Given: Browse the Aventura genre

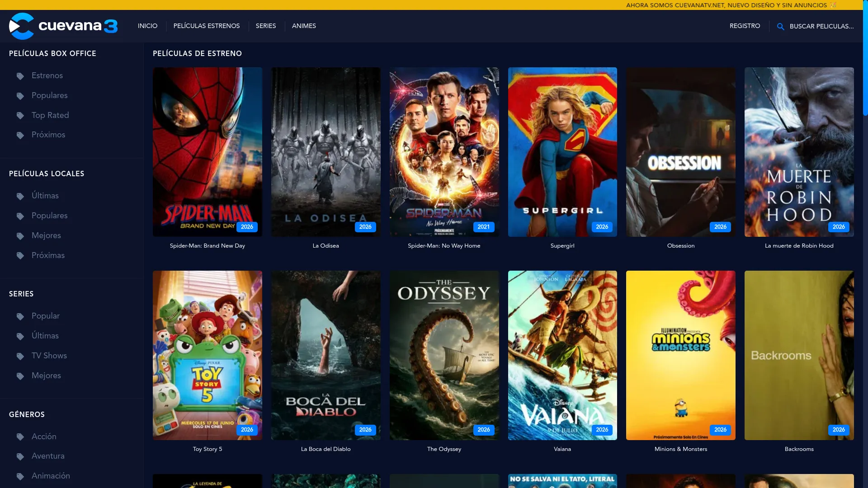Looking at the screenshot, I should (48, 456).
